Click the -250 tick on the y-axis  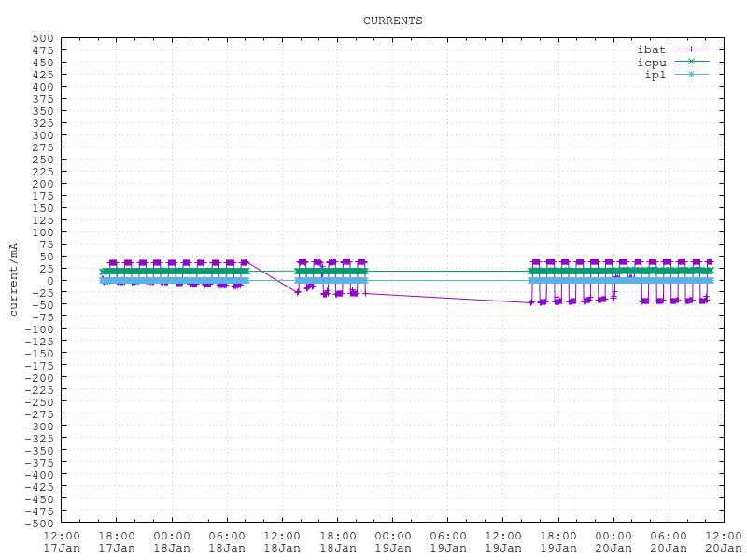[x=39, y=401]
